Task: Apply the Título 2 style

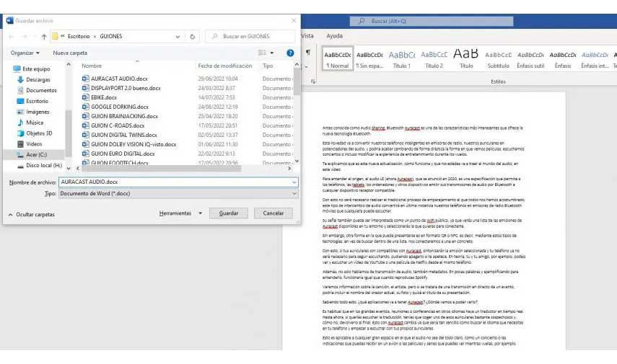Action: click(x=434, y=59)
